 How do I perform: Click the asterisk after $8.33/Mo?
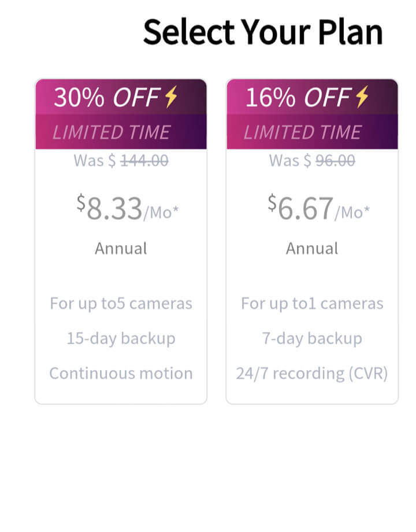(176, 209)
